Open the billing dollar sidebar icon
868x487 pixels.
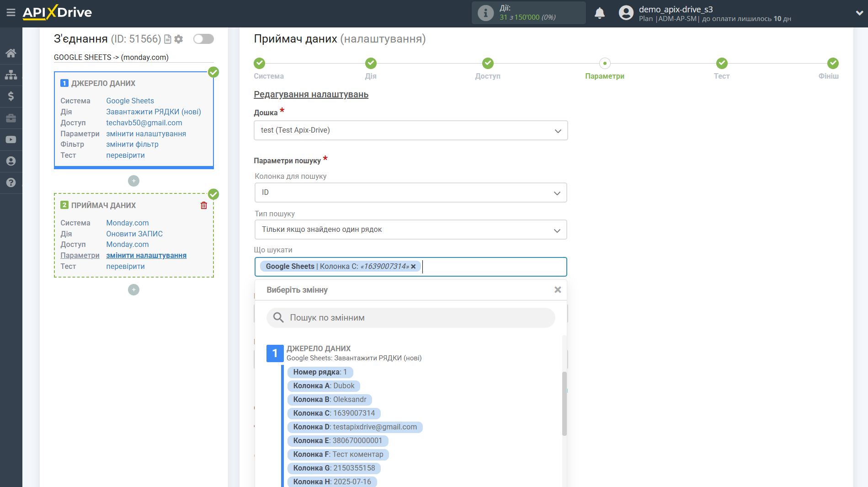point(11,96)
